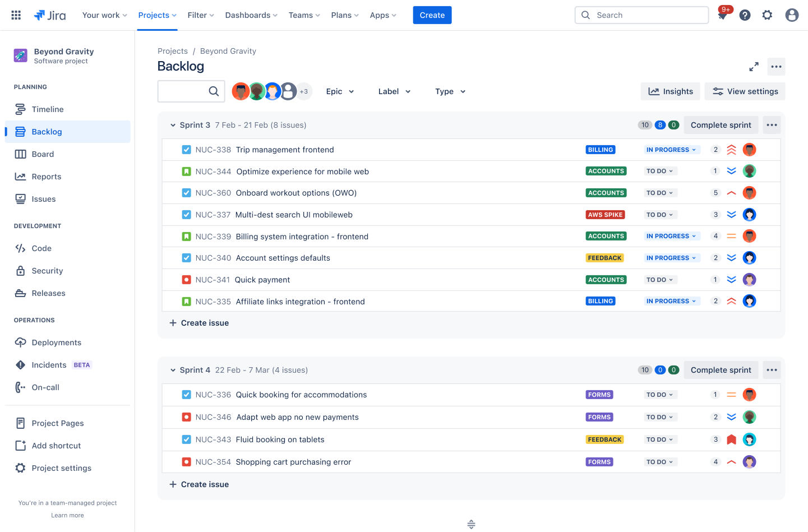Viewport: 808px width, 532px height.
Task: Collapse the Sprint 4 section
Action: pos(173,370)
